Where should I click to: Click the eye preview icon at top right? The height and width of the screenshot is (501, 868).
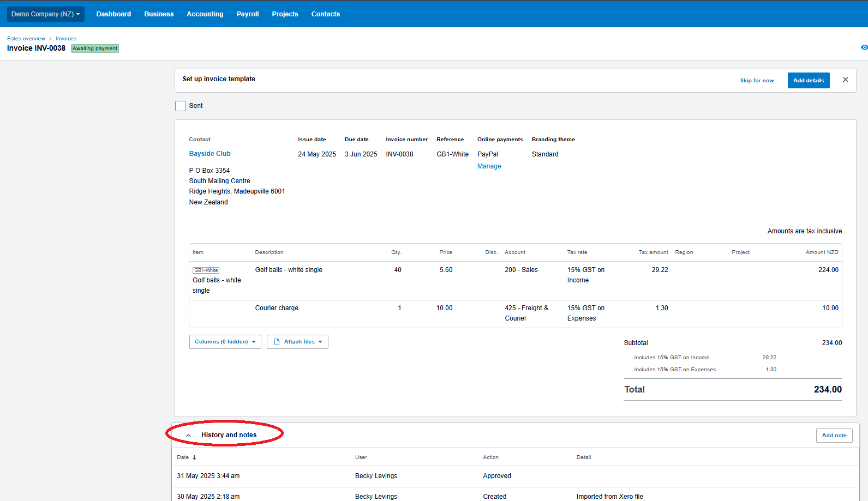pos(864,47)
